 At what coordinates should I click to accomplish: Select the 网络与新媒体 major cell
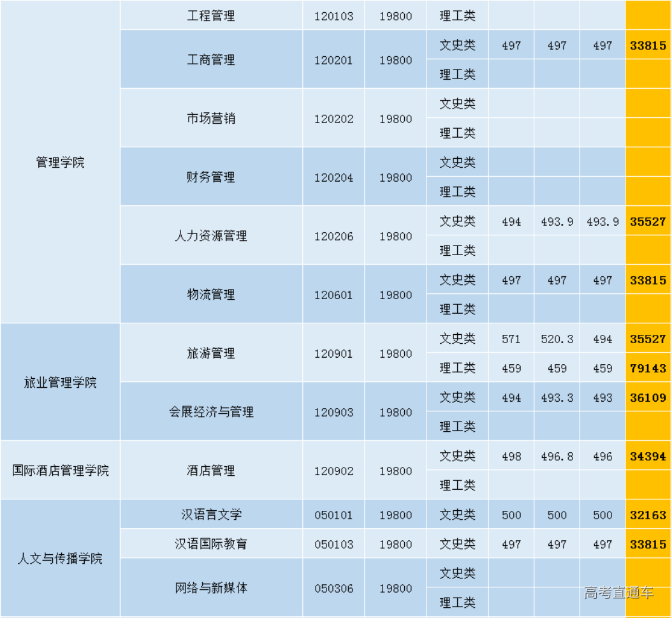(x=210, y=588)
